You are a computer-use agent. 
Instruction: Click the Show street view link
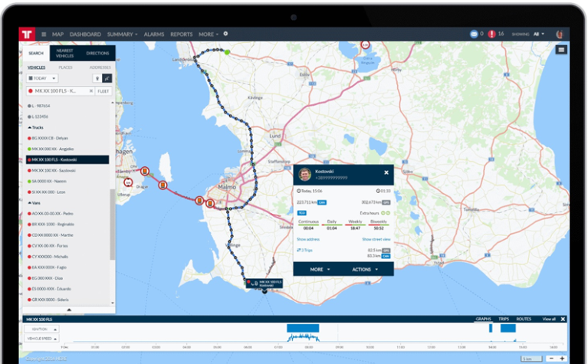tap(376, 239)
